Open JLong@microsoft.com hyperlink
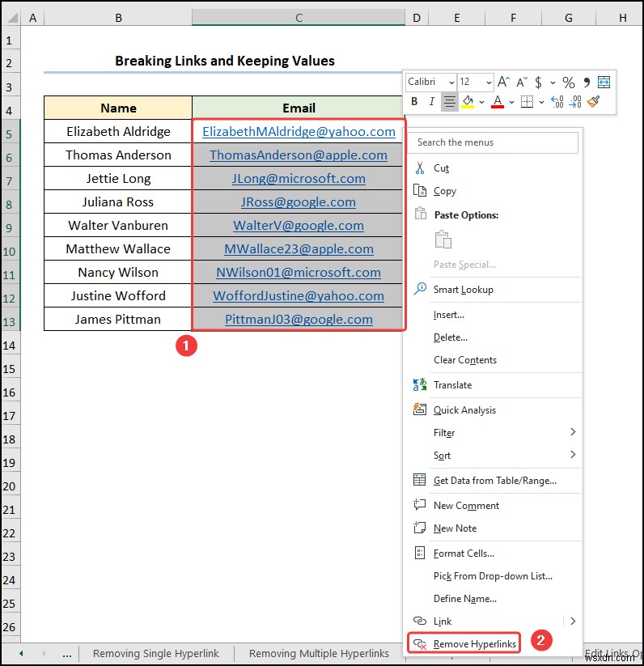Viewport: 644px width, 666px height. click(299, 178)
